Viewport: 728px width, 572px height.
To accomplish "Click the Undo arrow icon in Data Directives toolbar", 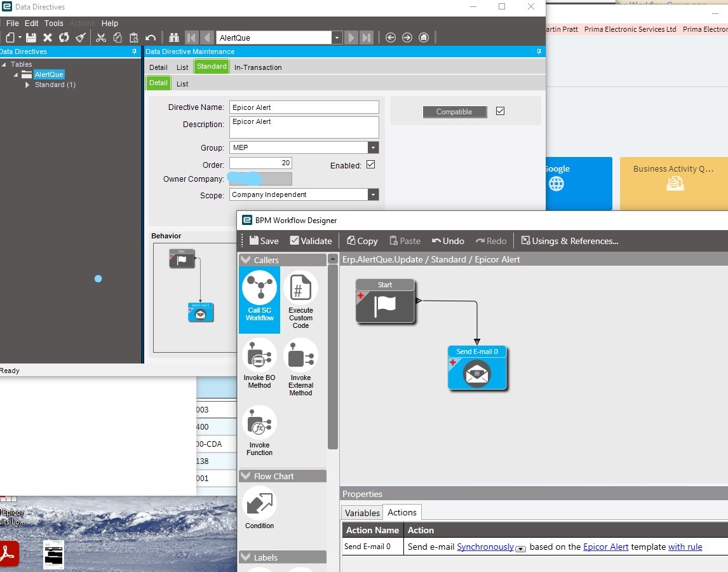I will coord(151,37).
